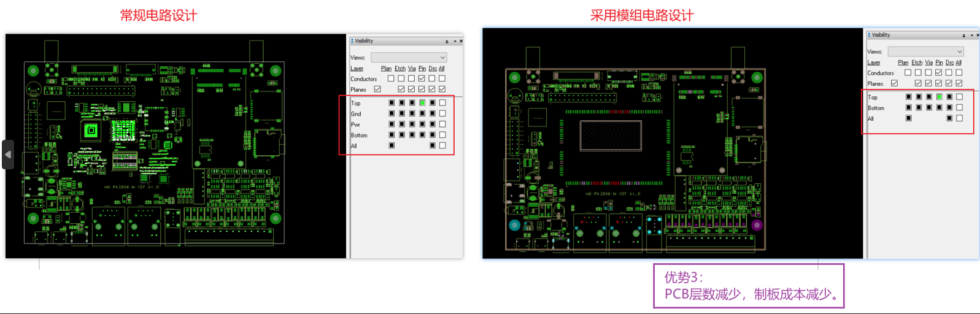Click Etch column header in module design panel
The image size is (980, 314).
[917, 63]
